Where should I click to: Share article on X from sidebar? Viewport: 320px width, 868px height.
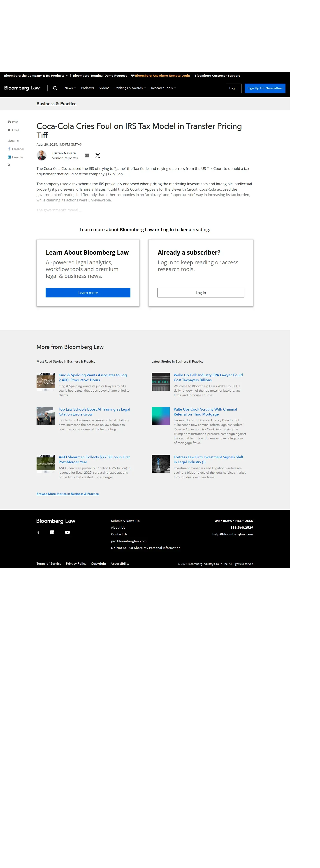[x=9, y=165]
